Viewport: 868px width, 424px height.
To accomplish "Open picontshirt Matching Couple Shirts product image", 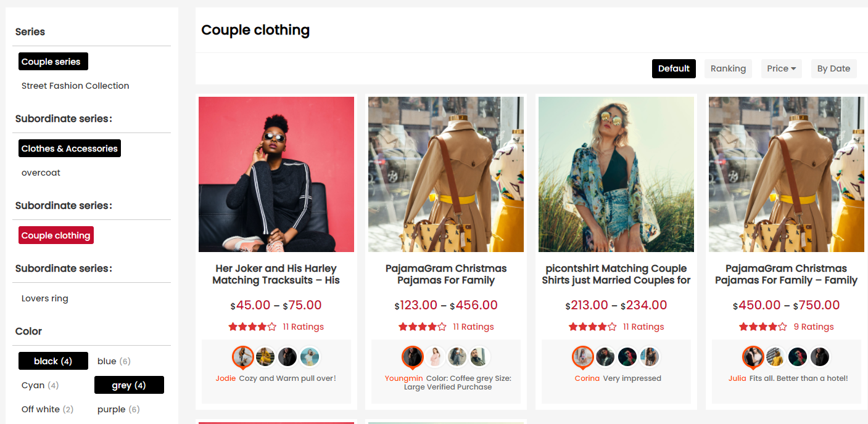I will (x=616, y=174).
